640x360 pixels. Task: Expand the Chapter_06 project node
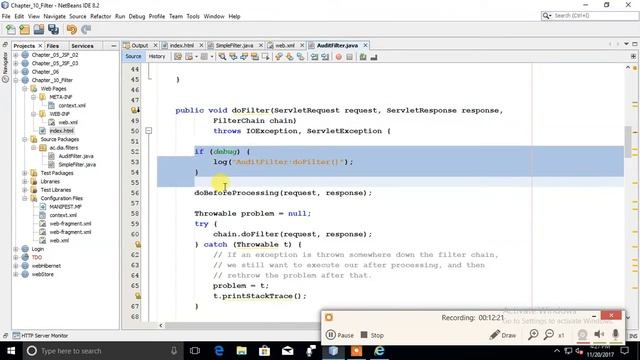[16, 72]
